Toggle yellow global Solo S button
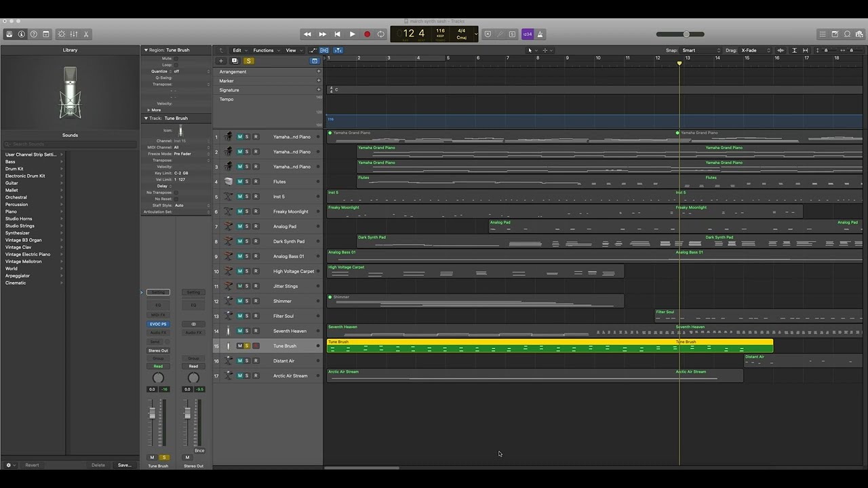The image size is (868, 488). [x=249, y=61]
